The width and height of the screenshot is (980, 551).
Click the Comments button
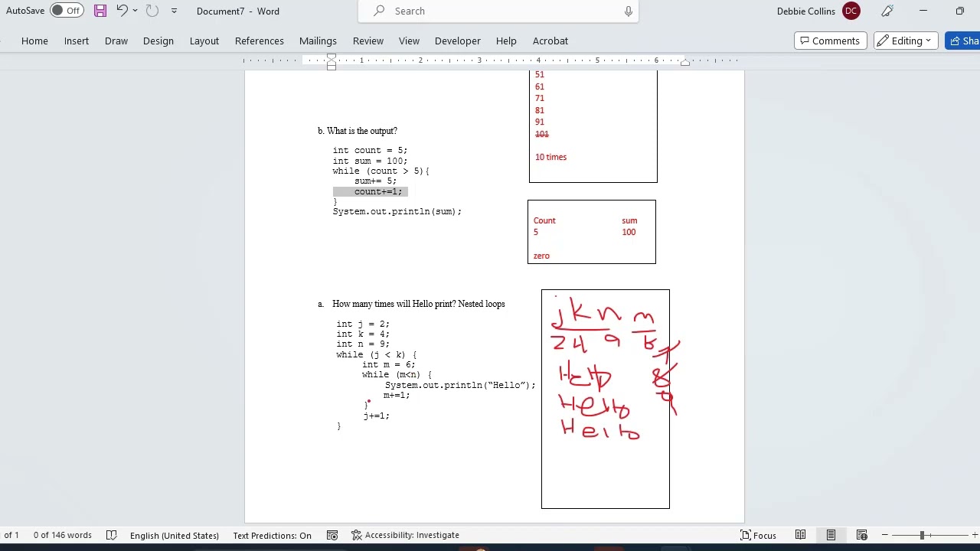coord(830,41)
